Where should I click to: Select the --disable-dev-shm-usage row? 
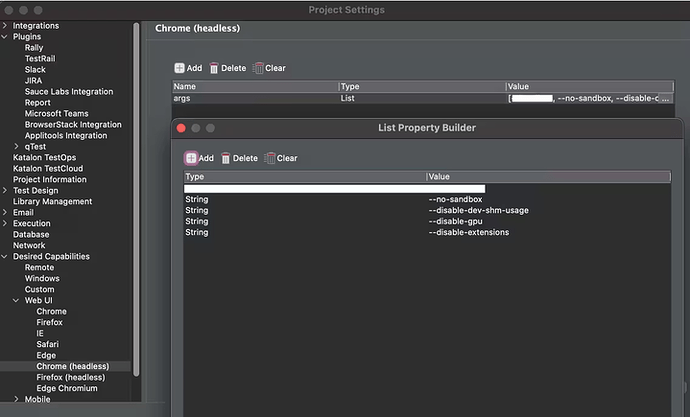tap(427, 210)
